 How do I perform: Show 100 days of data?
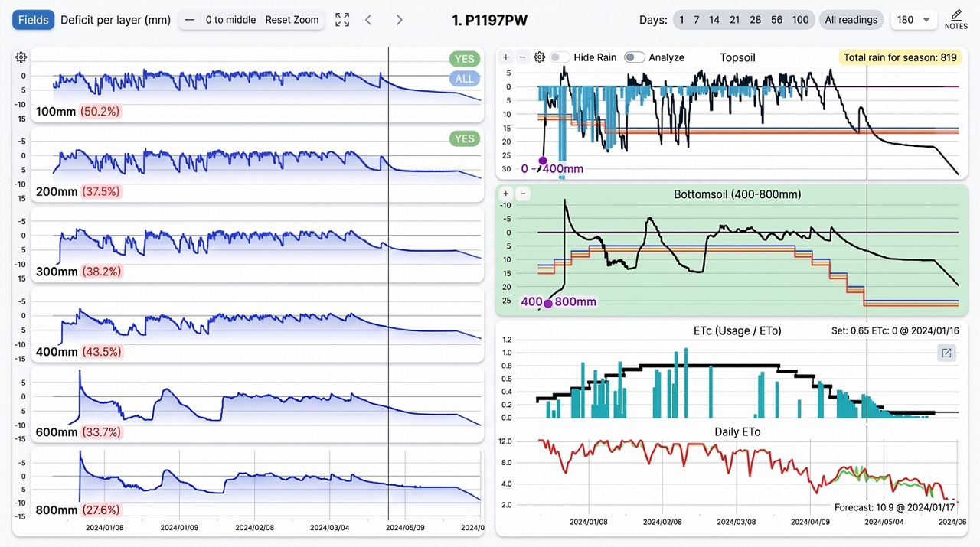(x=800, y=20)
